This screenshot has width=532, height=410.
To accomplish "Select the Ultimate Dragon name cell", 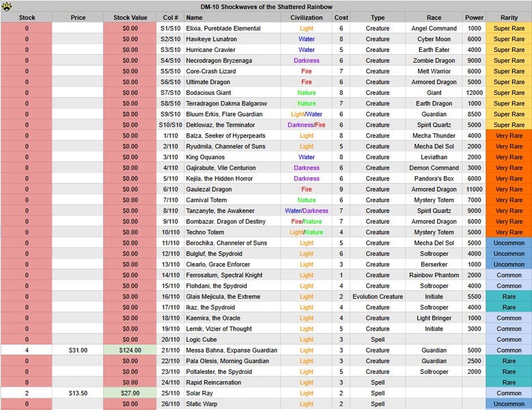I will click(232, 82).
